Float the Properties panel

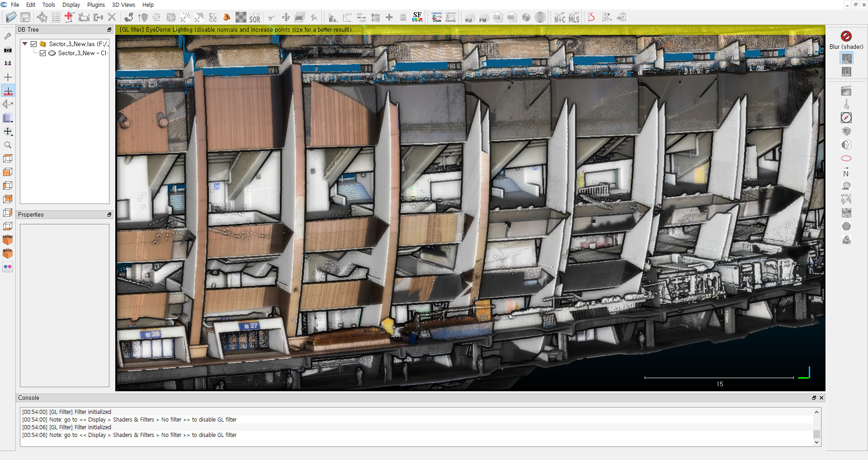pyautogui.click(x=109, y=215)
